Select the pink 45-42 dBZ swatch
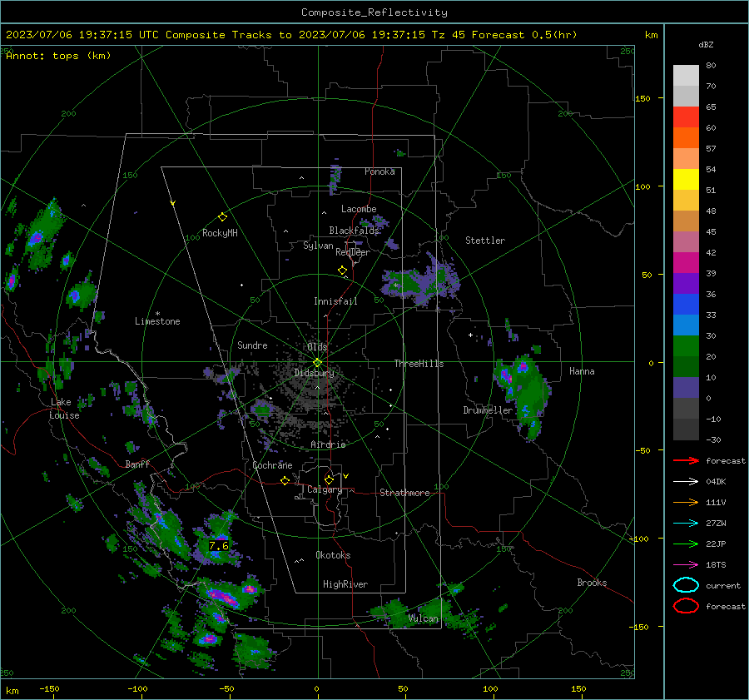The width and height of the screenshot is (749, 700). pos(686,241)
